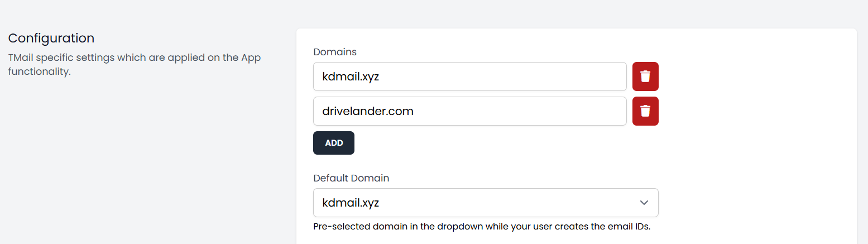Click the TMail specific settings description text

click(135, 65)
